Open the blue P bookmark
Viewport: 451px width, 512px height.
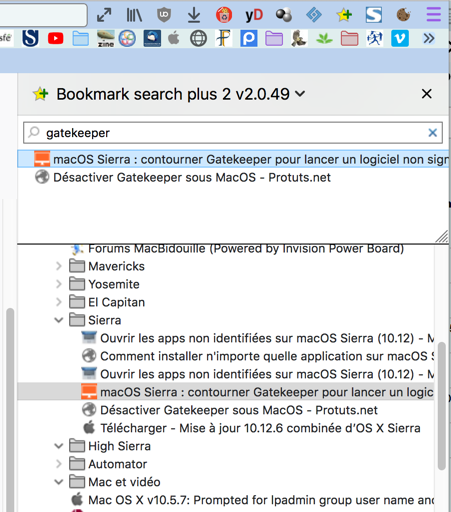249,39
